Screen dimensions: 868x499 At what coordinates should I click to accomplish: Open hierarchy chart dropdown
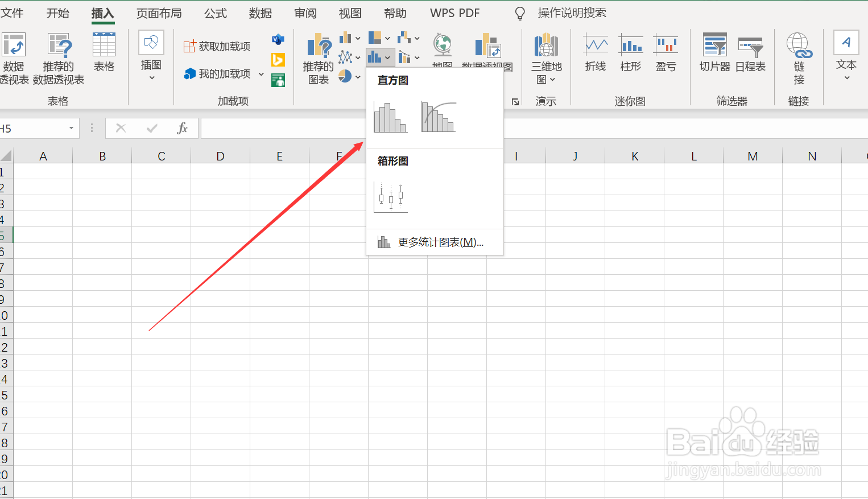(379, 38)
